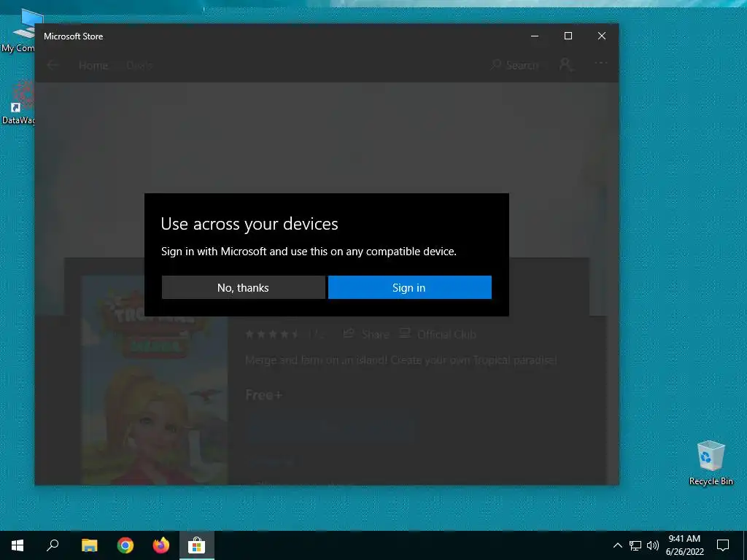
Task: Select the star rating on app page
Action: pyautogui.click(x=272, y=334)
